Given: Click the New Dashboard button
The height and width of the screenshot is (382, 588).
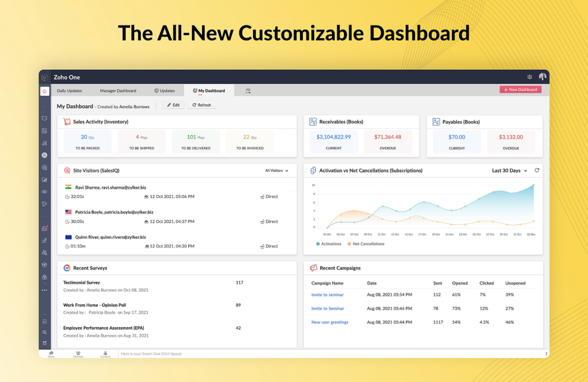Looking at the screenshot, I should click(x=520, y=90).
